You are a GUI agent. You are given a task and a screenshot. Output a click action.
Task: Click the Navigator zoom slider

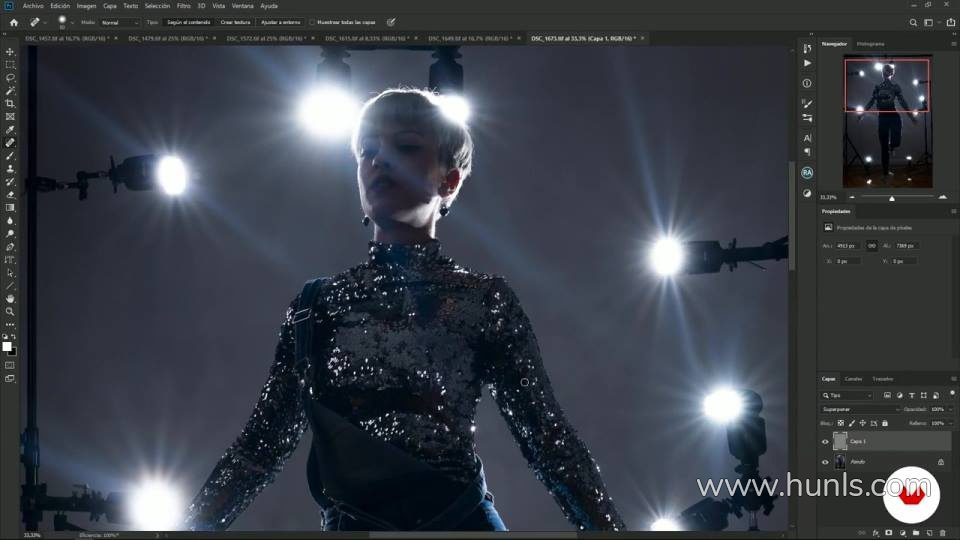[x=892, y=197]
